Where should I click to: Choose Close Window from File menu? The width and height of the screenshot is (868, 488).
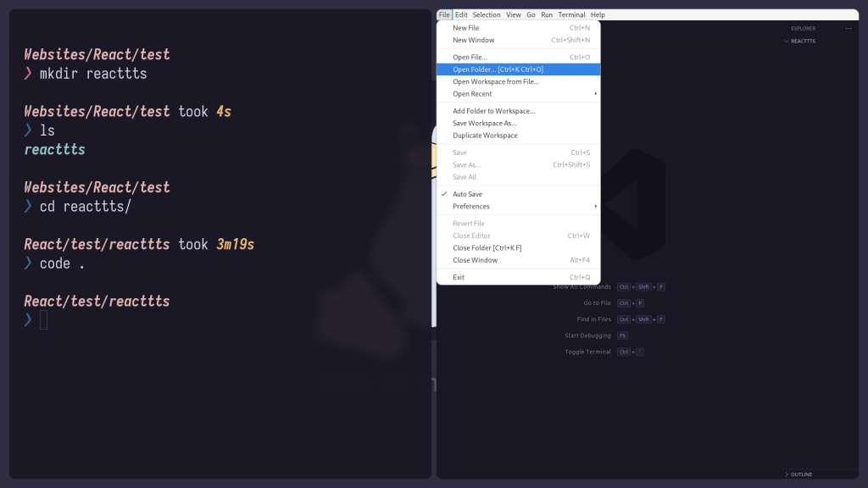tap(475, 260)
